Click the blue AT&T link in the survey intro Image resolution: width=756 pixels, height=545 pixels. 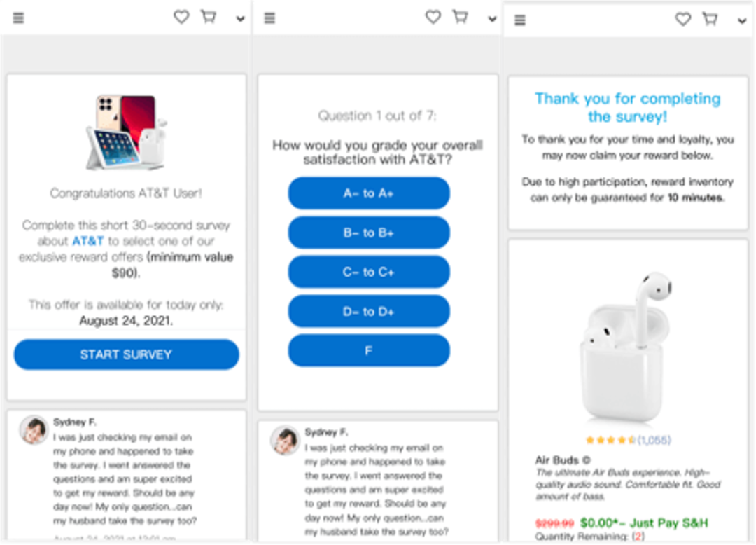(88, 241)
